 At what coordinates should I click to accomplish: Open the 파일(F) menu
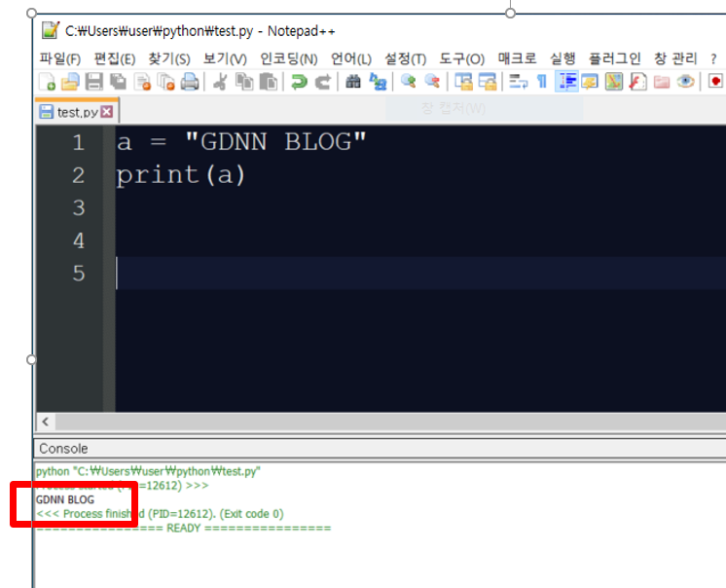[60, 58]
